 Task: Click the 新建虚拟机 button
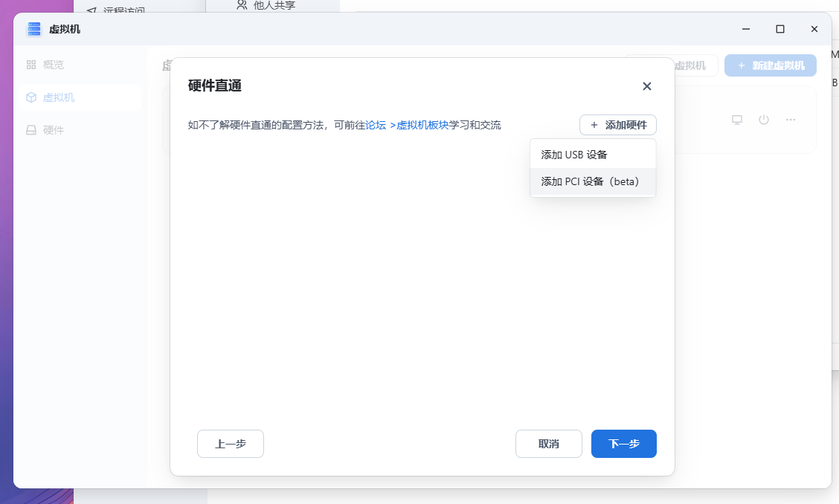(x=770, y=65)
